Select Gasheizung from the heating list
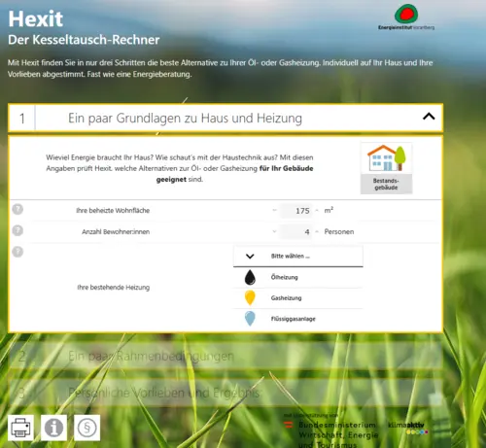Screen dimensions: 486x448 (298, 298)
